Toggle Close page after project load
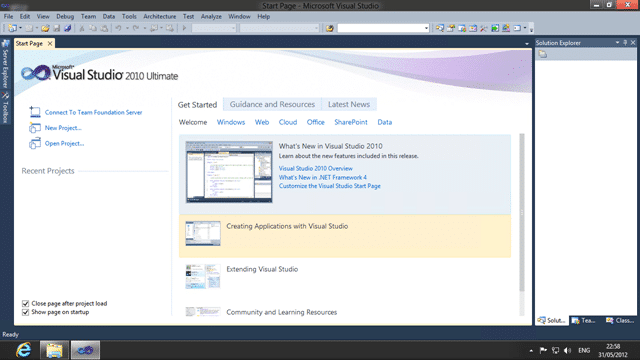Viewport: 640px width, 360px height. 25,303
